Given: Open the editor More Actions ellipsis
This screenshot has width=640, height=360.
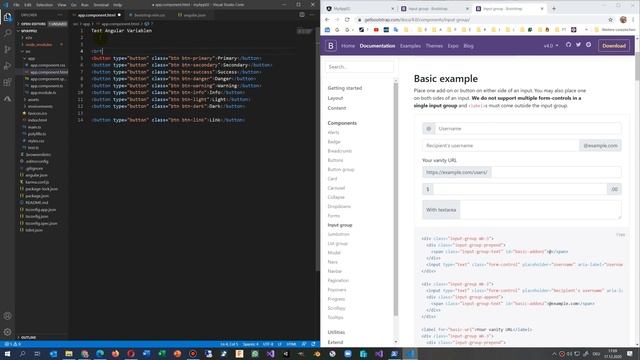Looking at the screenshot, I should coord(312,15).
